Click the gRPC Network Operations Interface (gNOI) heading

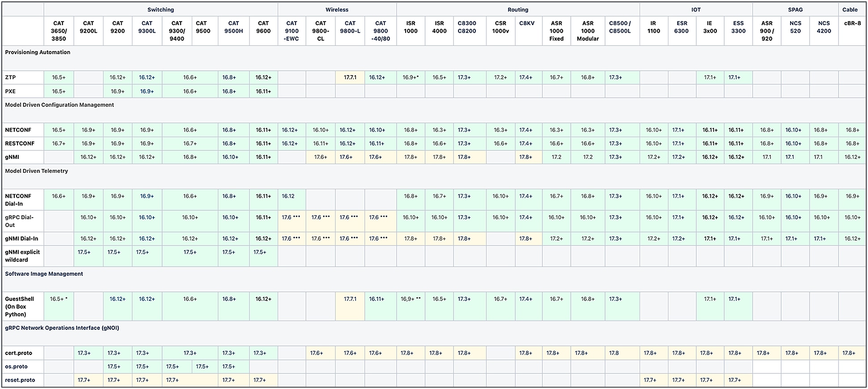tap(62, 328)
